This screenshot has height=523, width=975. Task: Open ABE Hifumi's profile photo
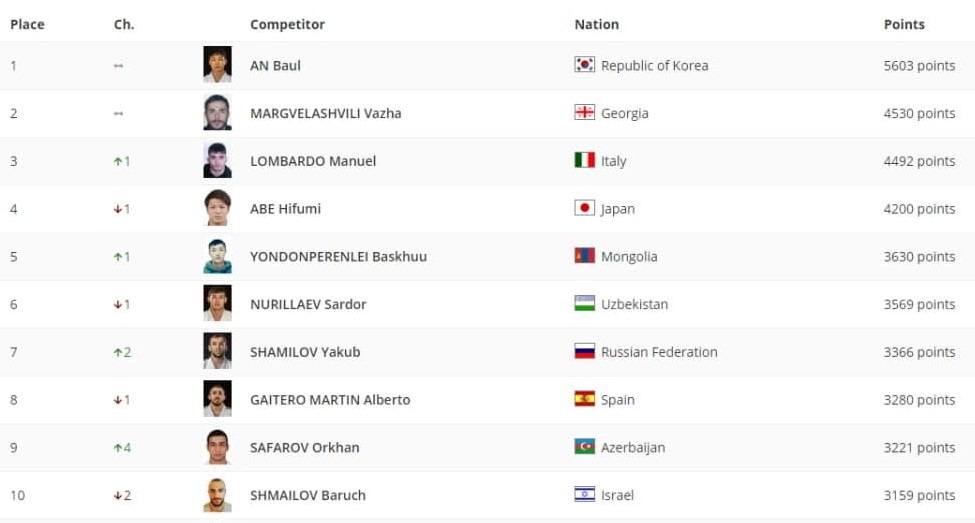click(217, 208)
